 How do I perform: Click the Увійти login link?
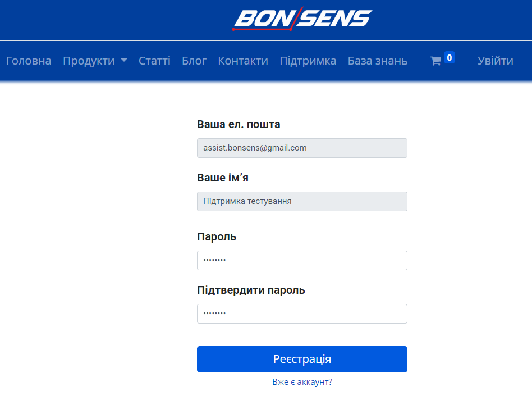[x=495, y=61]
